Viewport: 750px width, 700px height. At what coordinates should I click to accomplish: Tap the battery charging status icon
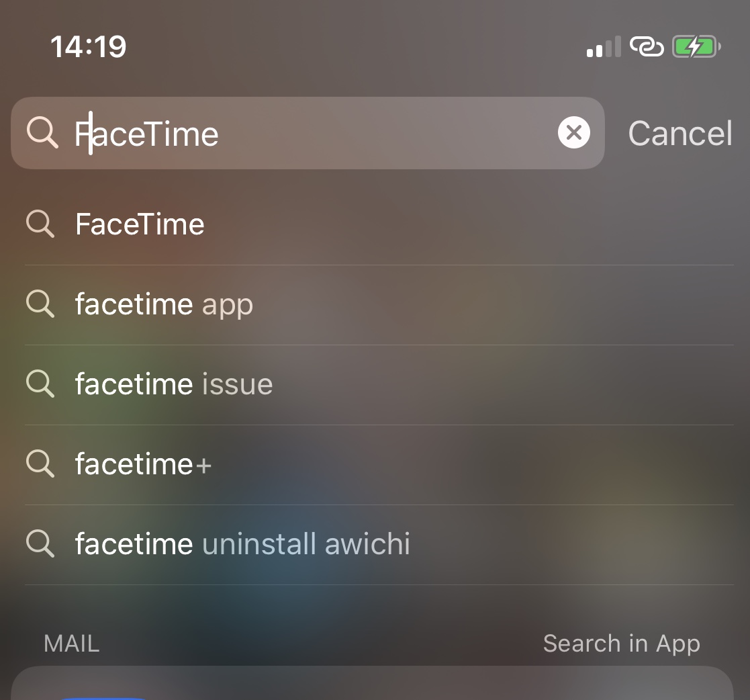tap(696, 47)
